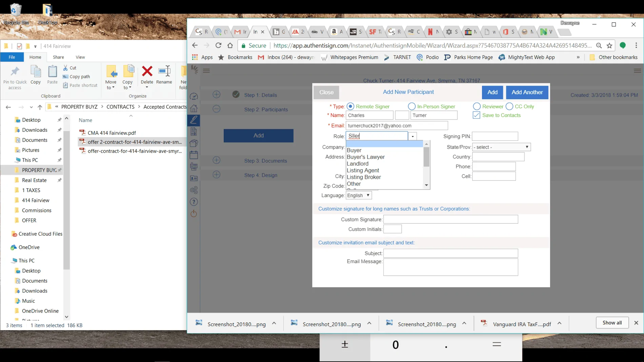The image size is (644, 362).
Task: Reload the Chrome page
Action: point(218,45)
